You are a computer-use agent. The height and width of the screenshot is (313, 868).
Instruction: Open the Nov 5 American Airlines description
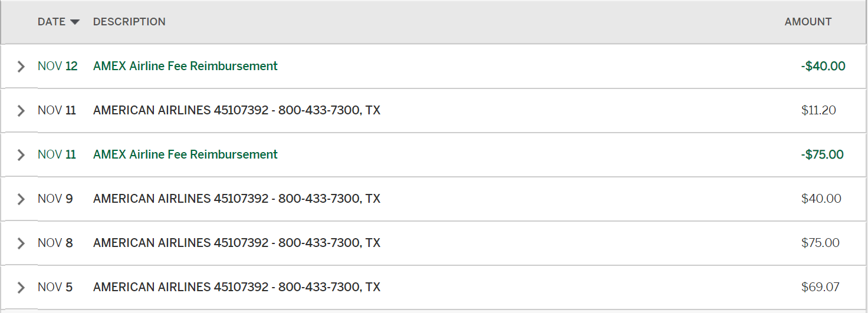tap(236, 287)
